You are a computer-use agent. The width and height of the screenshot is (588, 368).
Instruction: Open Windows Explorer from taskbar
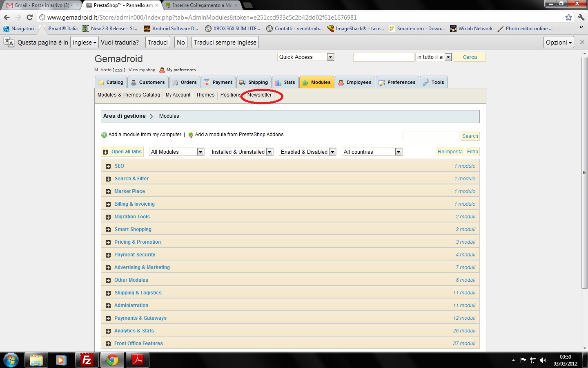(36, 360)
